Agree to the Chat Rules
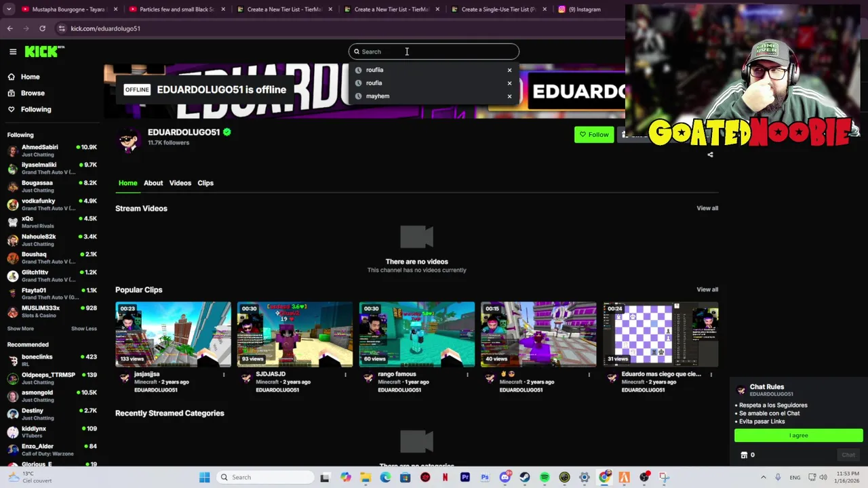The image size is (868, 488). point(798,435)
